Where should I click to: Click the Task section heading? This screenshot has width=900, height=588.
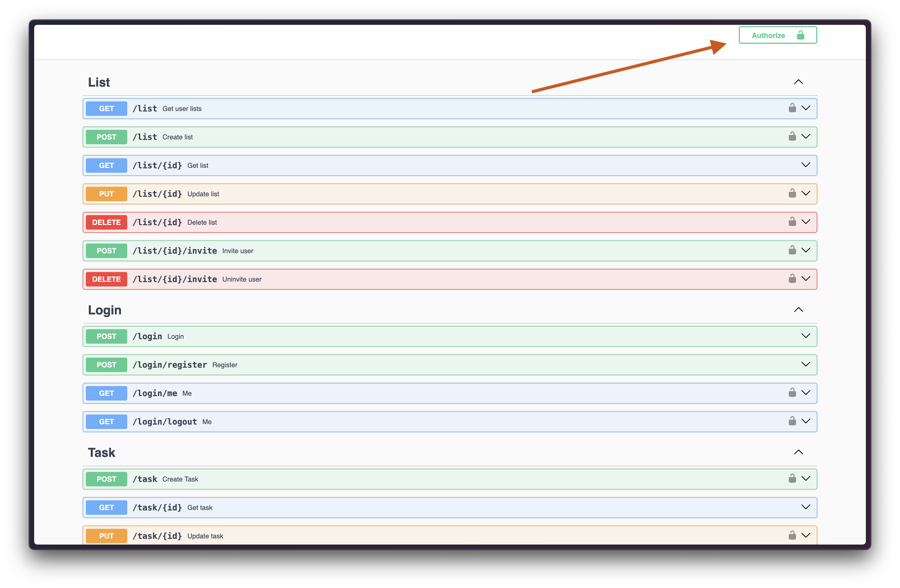click(101, 453)
